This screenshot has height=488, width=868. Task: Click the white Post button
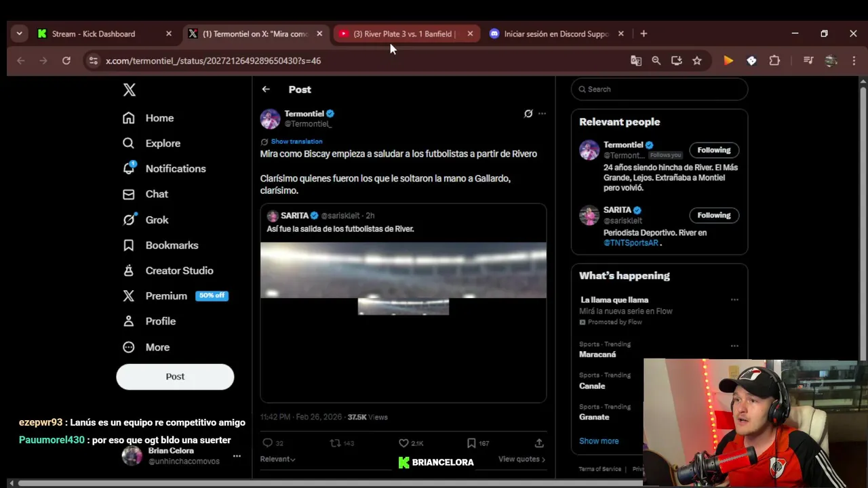point(175,376)
